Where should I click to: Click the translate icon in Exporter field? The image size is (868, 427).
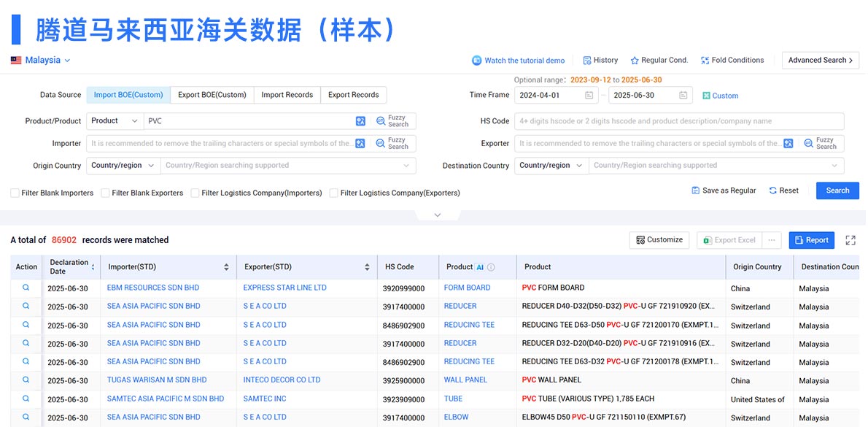click(788, 144)
